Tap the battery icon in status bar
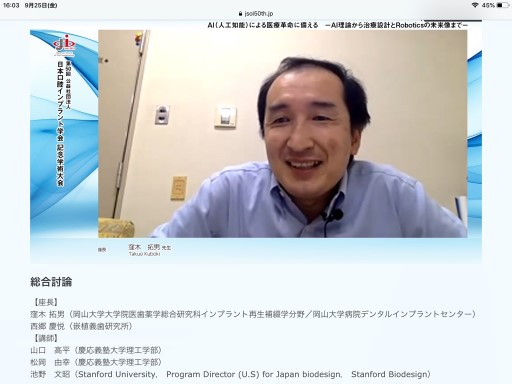The image size is (512, 384). (503, 5)
